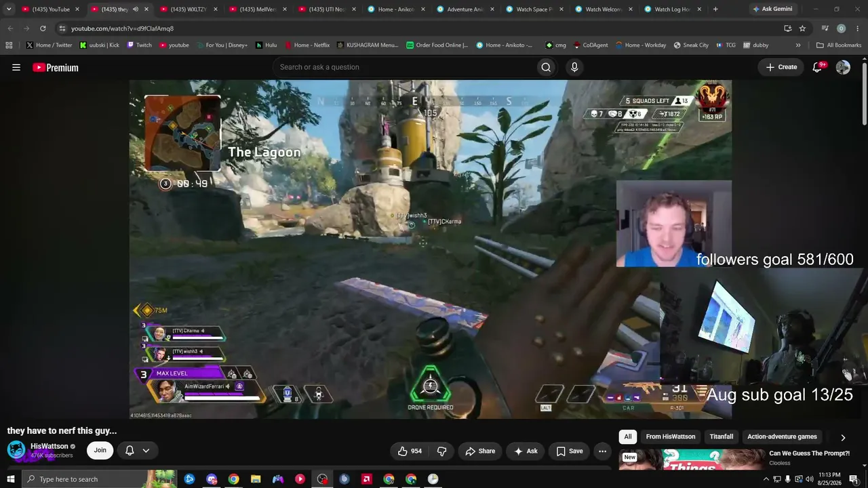The width and height of the screenshot is (868, 488).
Task: Open the YouTube account avatar menu
Action: pos(843,67)
